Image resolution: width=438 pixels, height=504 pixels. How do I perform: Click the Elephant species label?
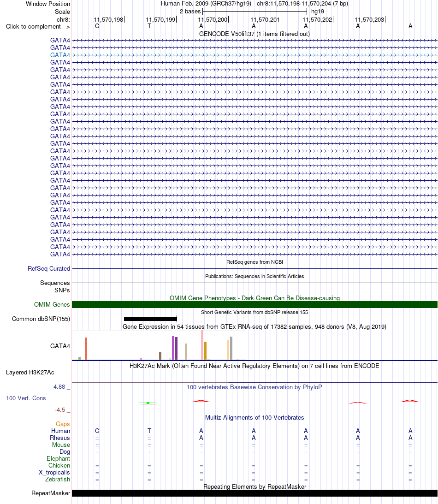(x=58, y=458)
